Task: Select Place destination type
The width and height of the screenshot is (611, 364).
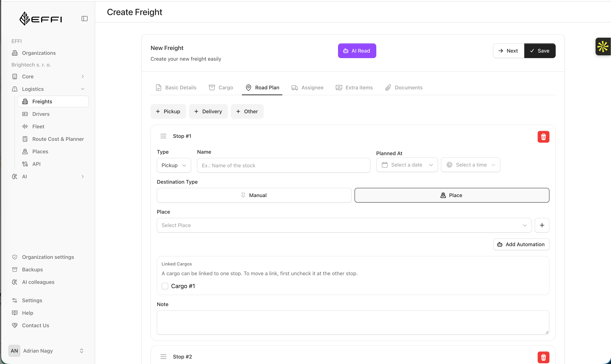Action: click(452, 195)
